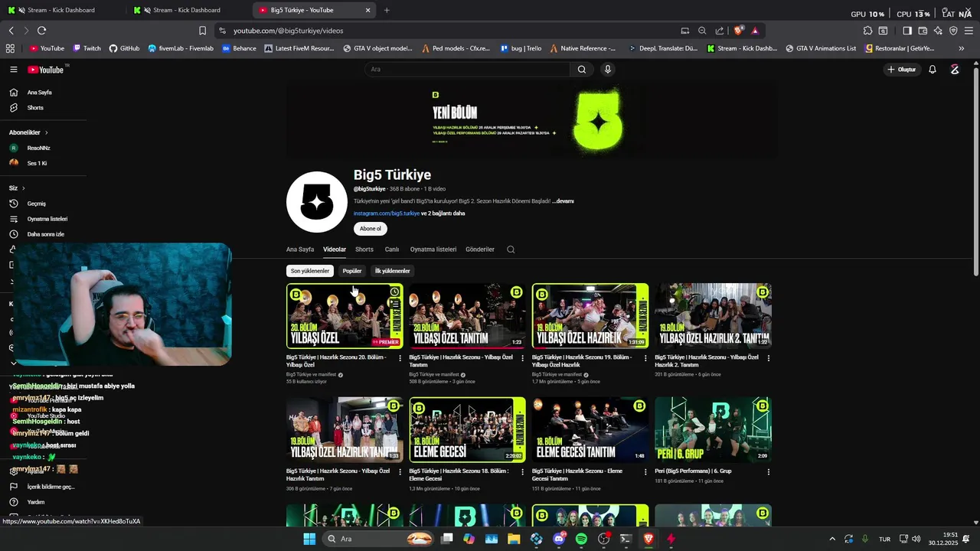
Task: Open the YouTube hamburger guide menu
Action: [x=13, y=70]
